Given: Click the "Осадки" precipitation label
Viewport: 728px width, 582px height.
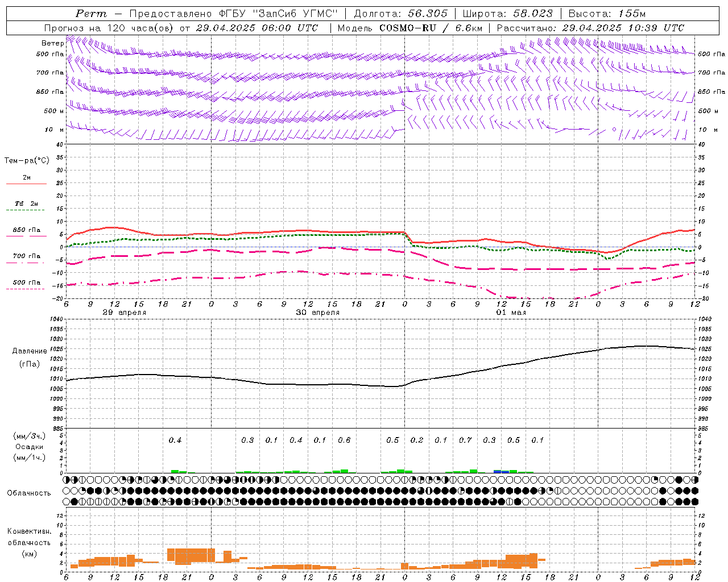Looking at the screenshot, I should [30, 447].
